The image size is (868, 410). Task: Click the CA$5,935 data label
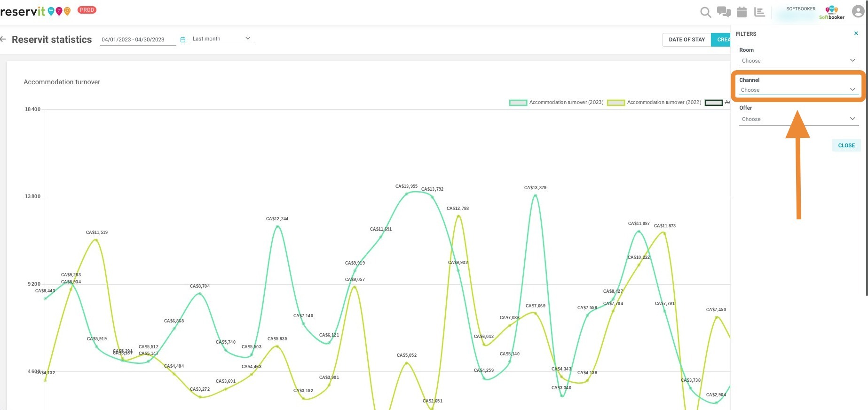coord(277,339)
